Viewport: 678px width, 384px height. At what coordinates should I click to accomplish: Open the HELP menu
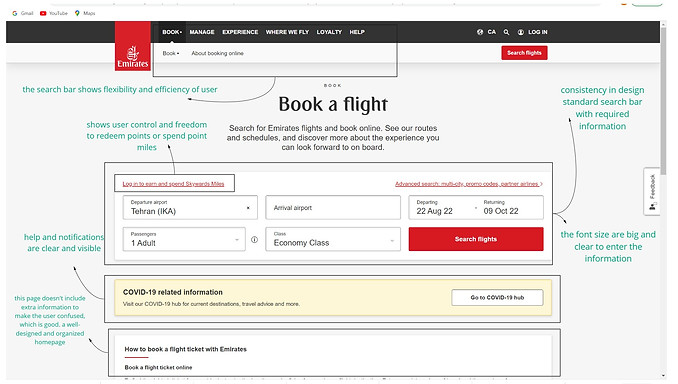click(357, 32)
